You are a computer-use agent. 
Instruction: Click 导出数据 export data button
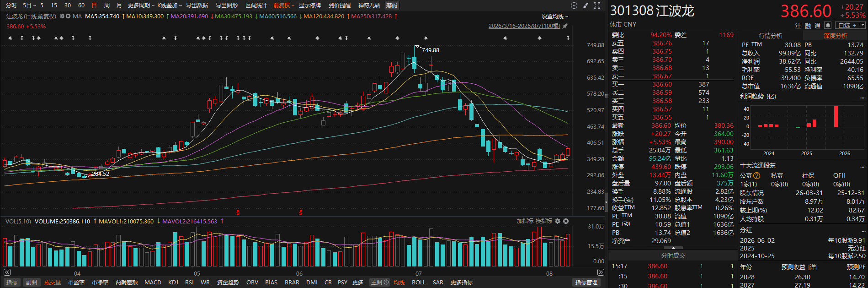pyautogui.click(x=197, y=5)
